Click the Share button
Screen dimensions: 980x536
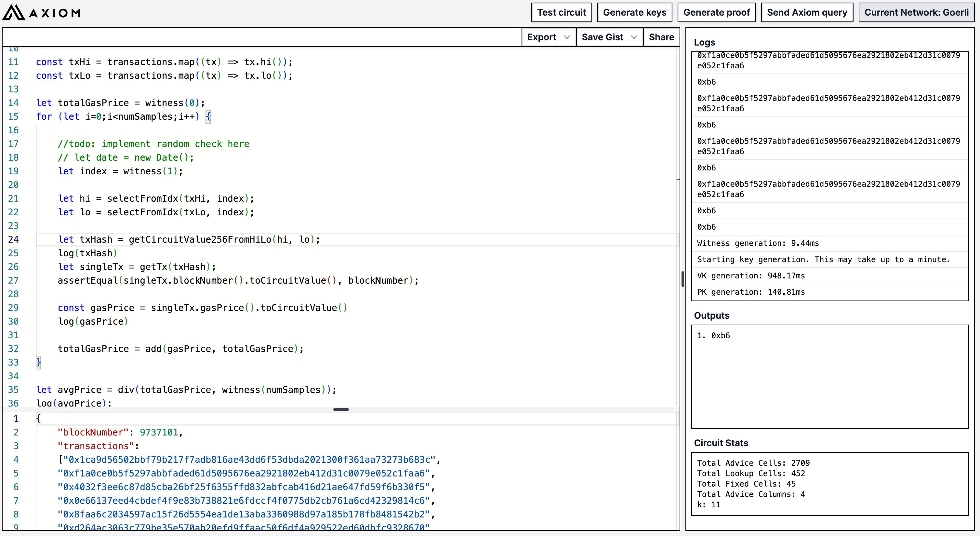click(661, 37)
